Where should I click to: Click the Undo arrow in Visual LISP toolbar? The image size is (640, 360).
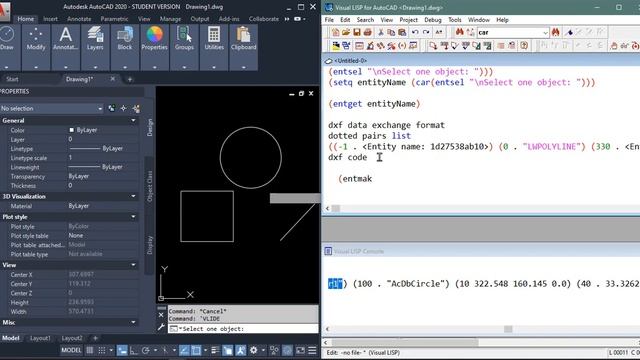pyautogui.click(x=415, y=32)
